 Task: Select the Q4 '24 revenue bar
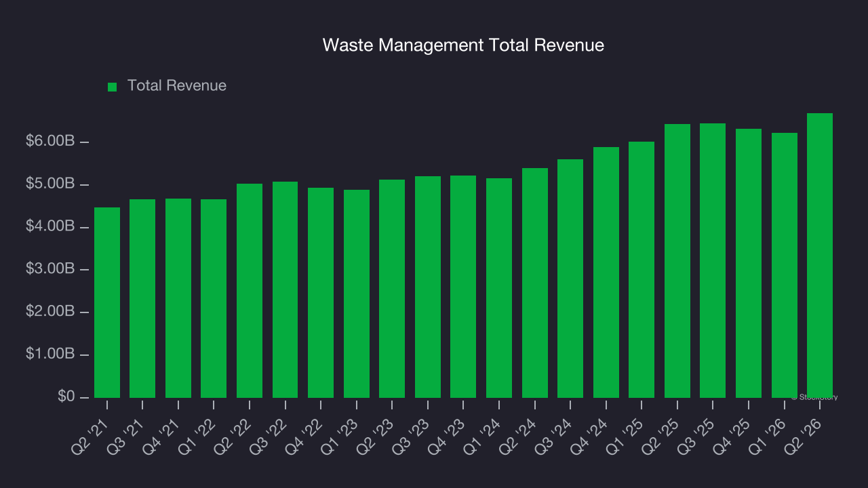(x=606, y=272)
